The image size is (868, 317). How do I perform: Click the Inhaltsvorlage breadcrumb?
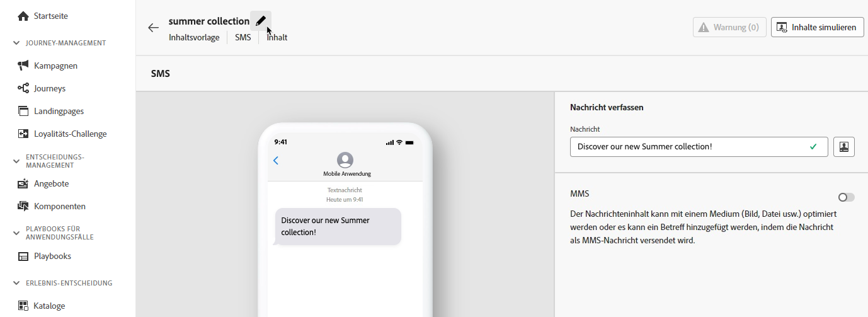[194, 37]
